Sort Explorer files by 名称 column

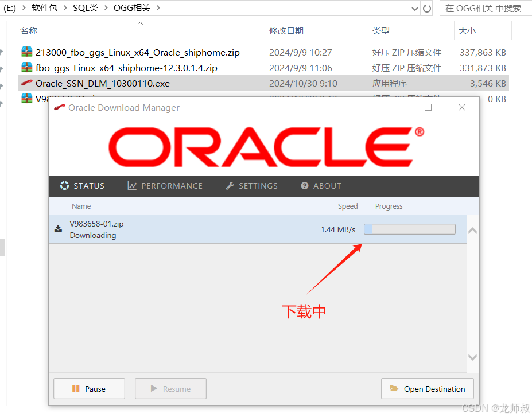coord(29,31)
